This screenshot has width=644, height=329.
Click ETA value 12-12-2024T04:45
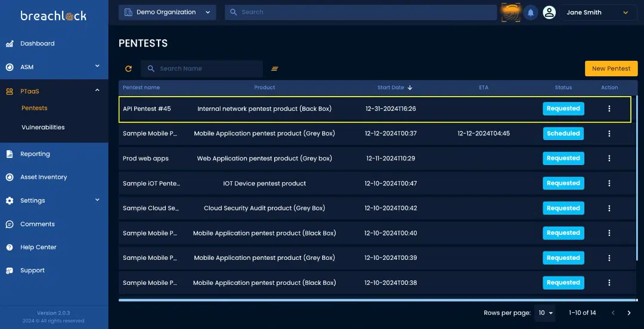(x=484, y=134)
